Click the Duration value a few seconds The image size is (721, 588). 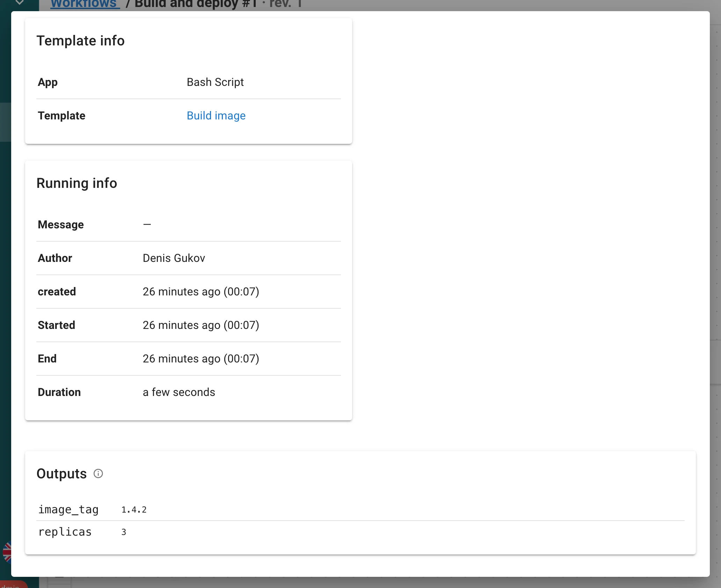point(179,392)
